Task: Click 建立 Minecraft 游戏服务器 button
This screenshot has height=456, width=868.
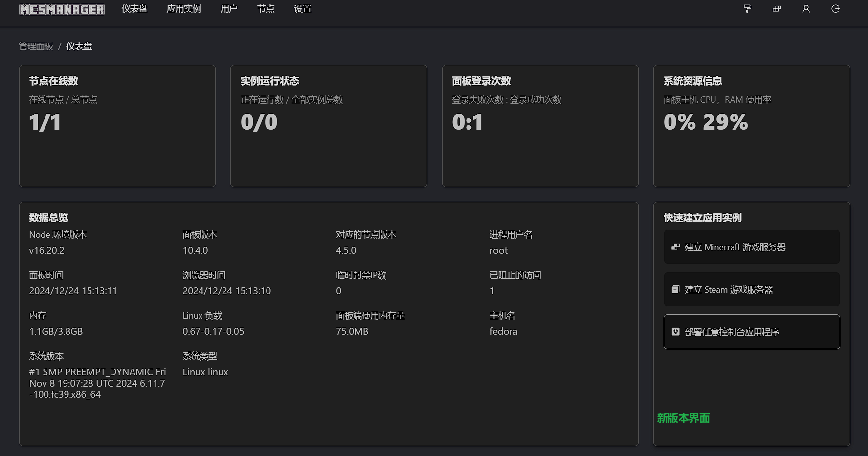Action: pos(751,247)
